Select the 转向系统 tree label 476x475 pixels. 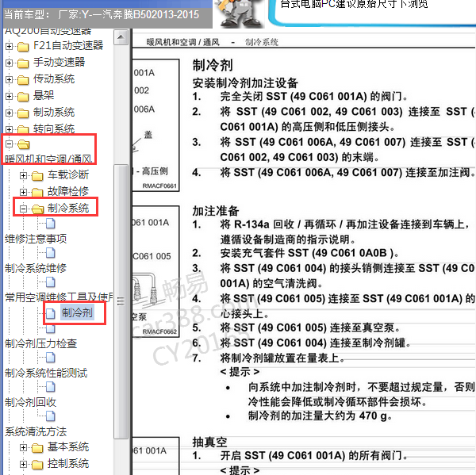[x=54, y=129]
